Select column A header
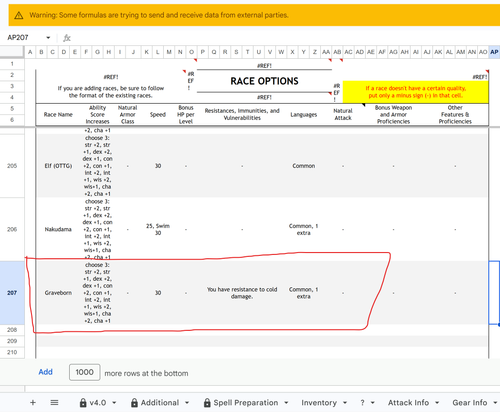 pyautogui.click(x=30, y=52)
